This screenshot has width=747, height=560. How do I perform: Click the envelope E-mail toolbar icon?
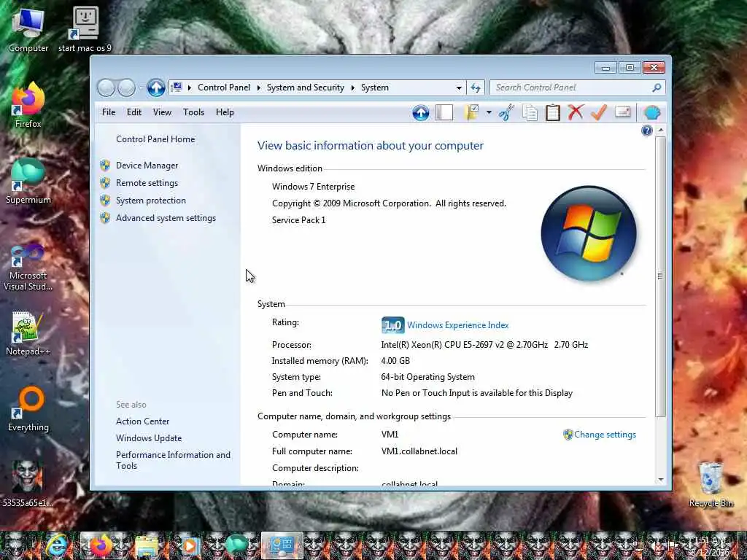click(623, 113)
